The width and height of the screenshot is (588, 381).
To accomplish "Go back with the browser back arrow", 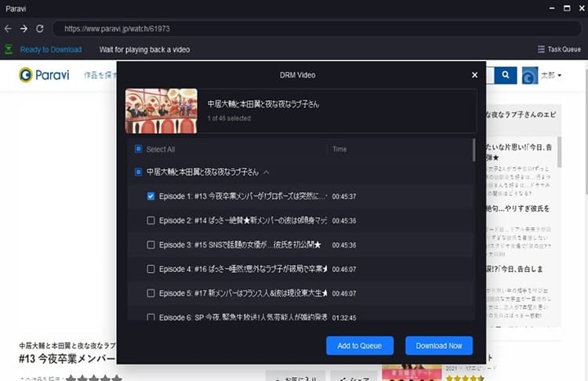I will click(x=8, y=28).
